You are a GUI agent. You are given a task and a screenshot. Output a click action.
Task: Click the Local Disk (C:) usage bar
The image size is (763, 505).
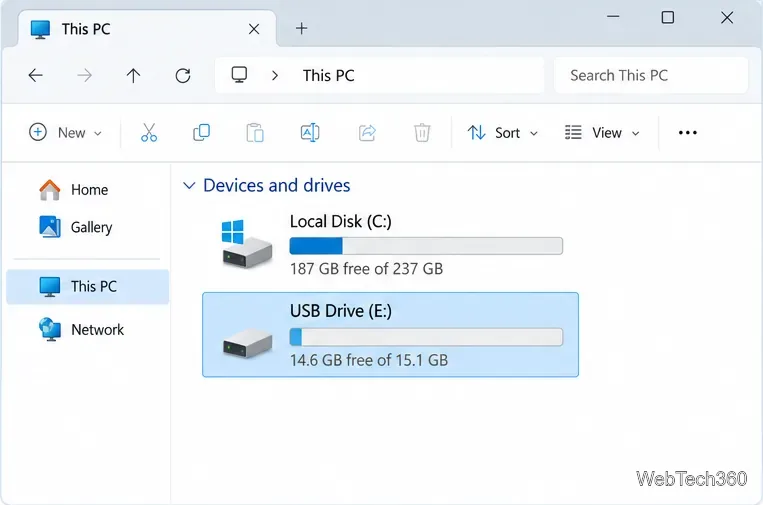(426, 246)
